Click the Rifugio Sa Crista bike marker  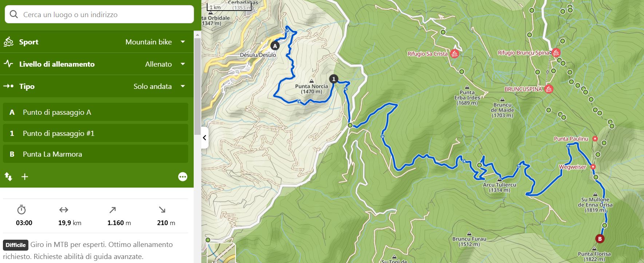(454, 54)
